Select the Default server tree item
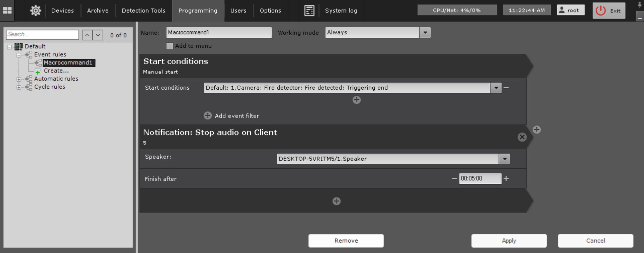 coord(35,46)
